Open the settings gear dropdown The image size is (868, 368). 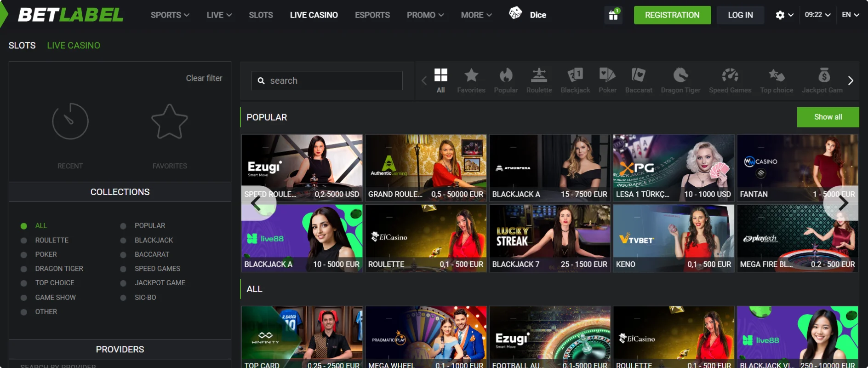click(x=784, y=15)
